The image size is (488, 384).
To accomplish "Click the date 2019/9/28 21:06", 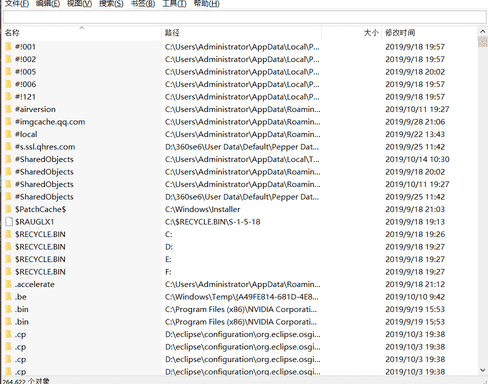I will pyautogui.click(x=415, y=122).
